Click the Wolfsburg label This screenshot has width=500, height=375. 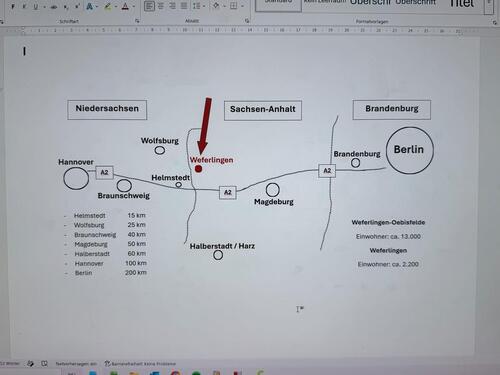click(x=160, y=141)
